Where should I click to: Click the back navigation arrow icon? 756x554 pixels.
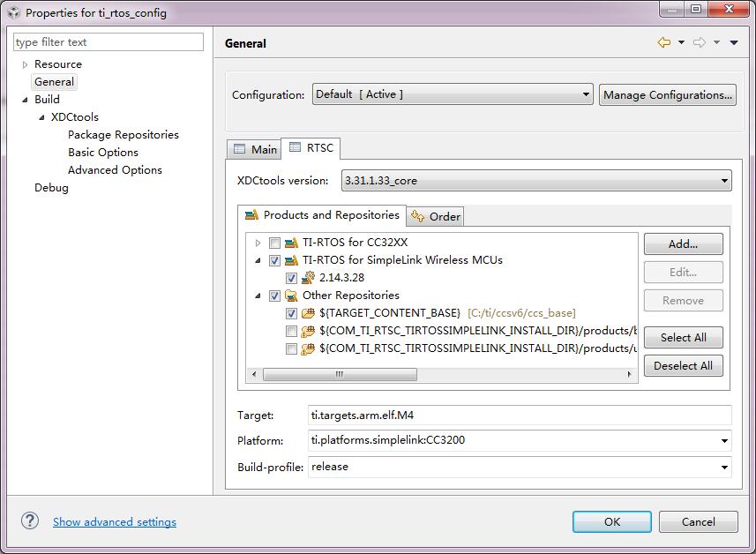coord(664,42)
